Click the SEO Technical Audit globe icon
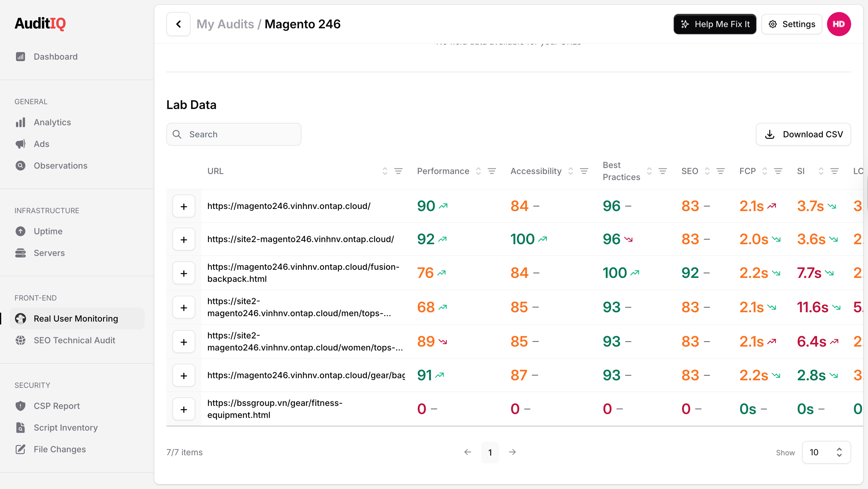Viewport: 868px width, 489px height. point(20,340)
